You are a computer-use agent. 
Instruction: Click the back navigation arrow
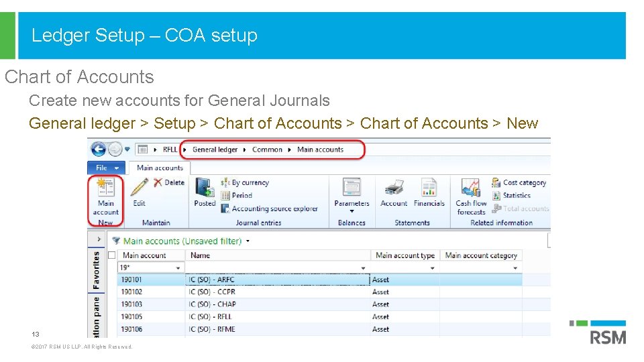click(99, 149)
